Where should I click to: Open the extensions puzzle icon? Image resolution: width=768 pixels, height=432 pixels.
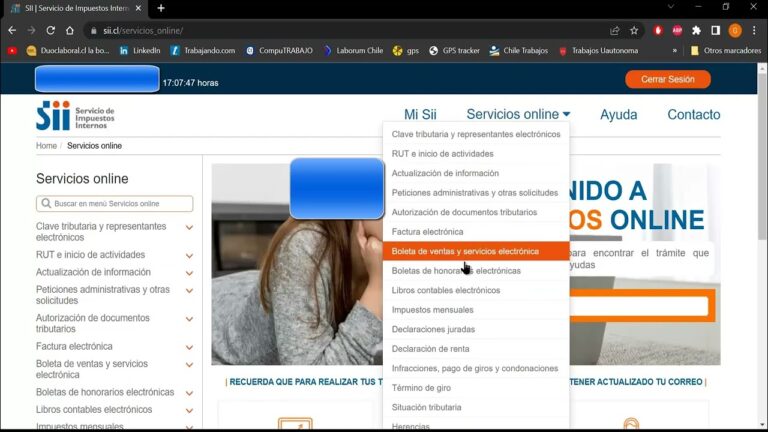point(696,30)
